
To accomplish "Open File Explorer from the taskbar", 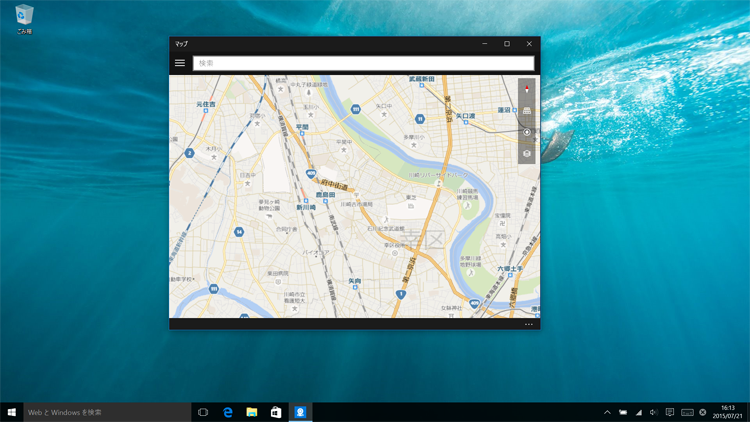I will (252, 412).
